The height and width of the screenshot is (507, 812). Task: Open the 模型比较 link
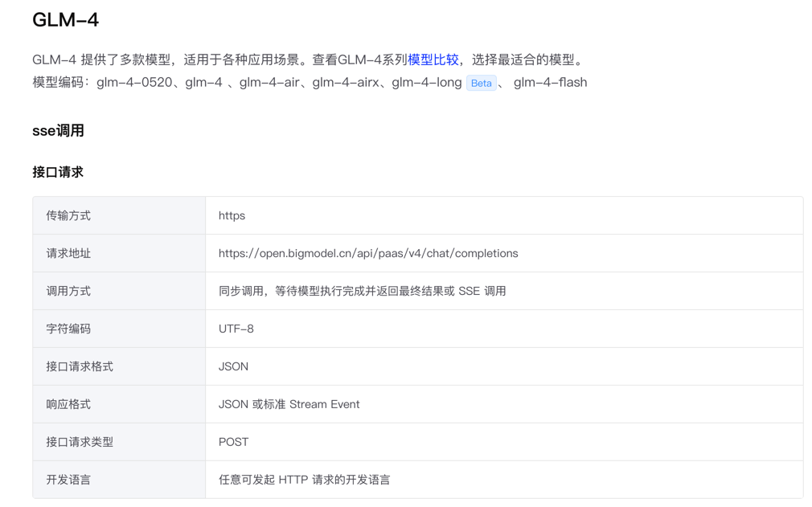pyautogui.click(x=433, y=60)
